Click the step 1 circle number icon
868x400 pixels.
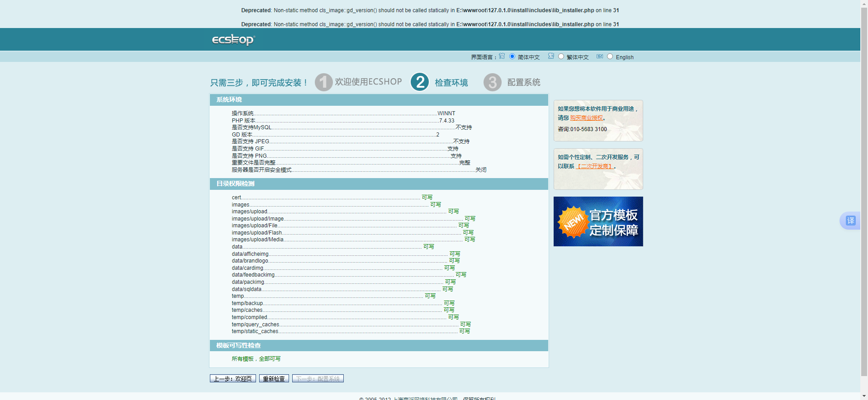point(323,82)
